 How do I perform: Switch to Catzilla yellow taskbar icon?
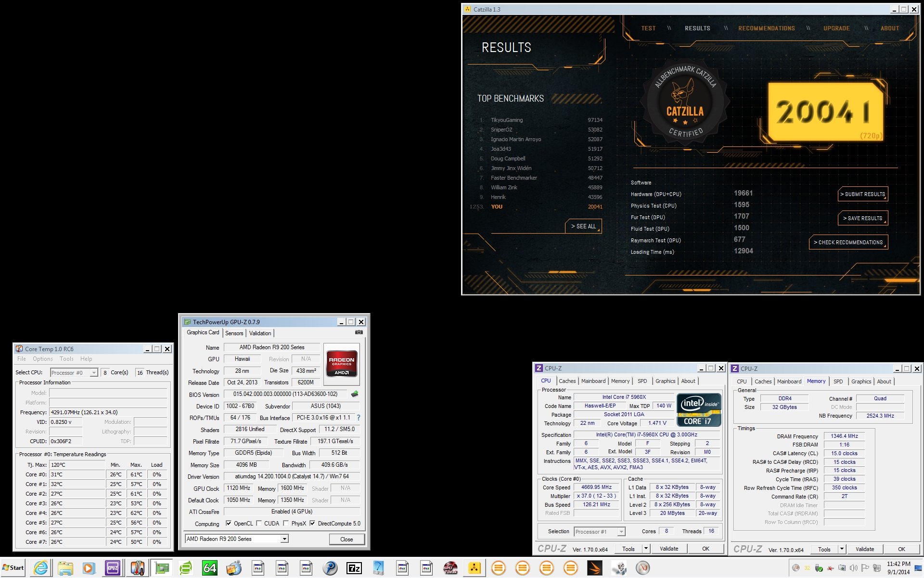475,568
